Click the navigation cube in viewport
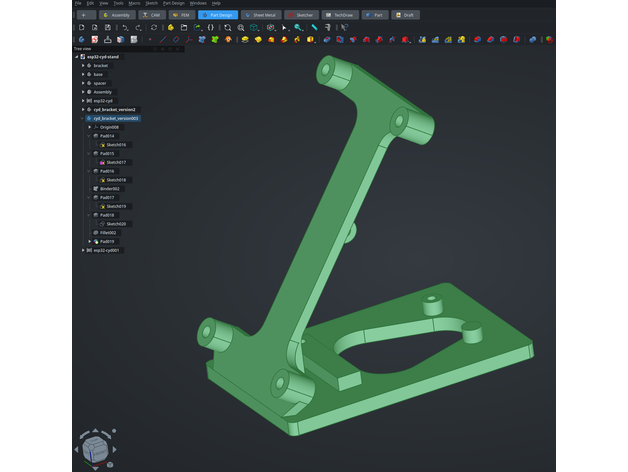628x472 pixels. click(x=97, y=449)
